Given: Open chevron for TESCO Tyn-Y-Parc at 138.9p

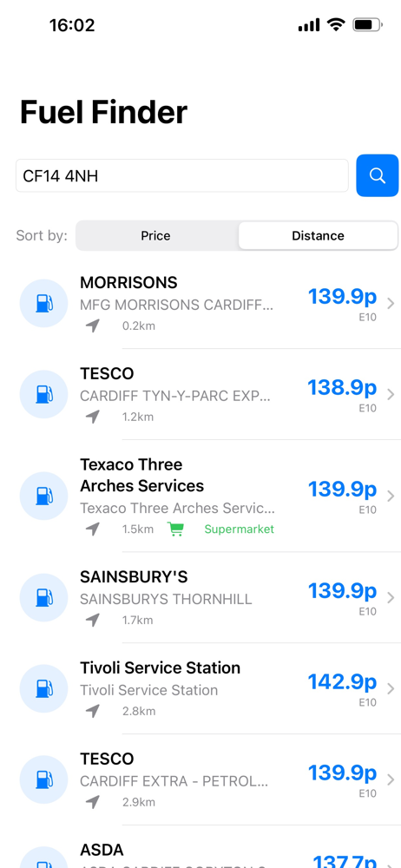Looking at the screenshot, I should coord(391,394).
